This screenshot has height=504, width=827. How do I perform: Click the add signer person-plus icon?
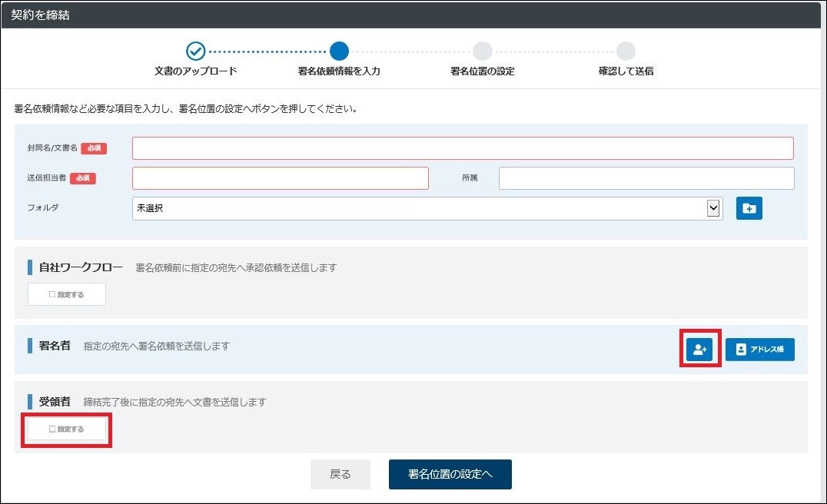point(699,349)
